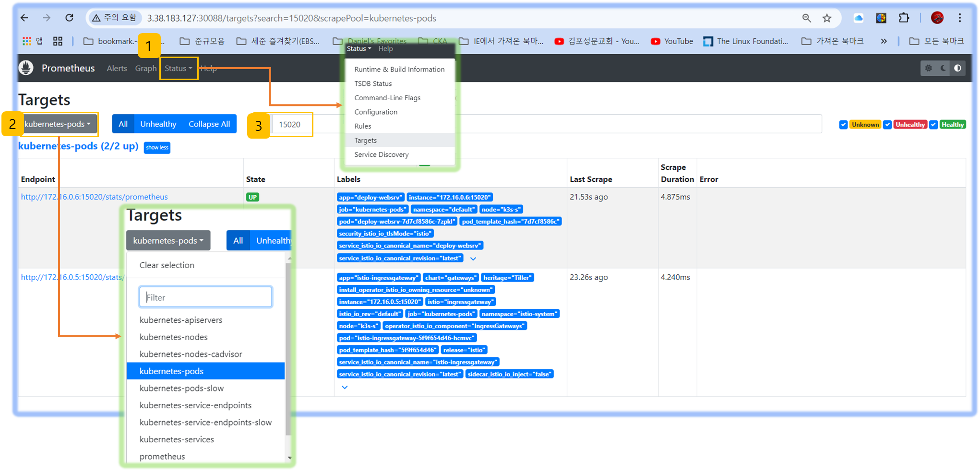The height and width of the screenshot is (471, 980).
Task: Click the browser forward arrow
Action: (47, 18)
